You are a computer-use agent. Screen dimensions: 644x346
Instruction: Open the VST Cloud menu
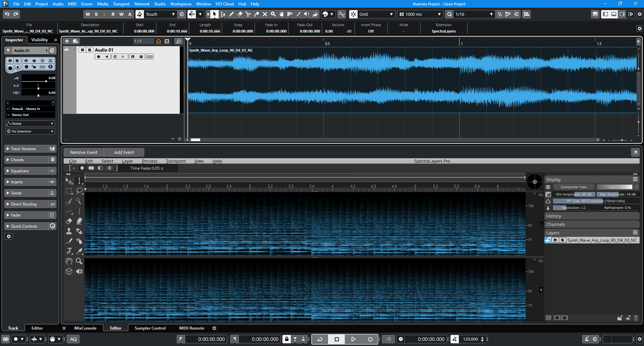224,4
